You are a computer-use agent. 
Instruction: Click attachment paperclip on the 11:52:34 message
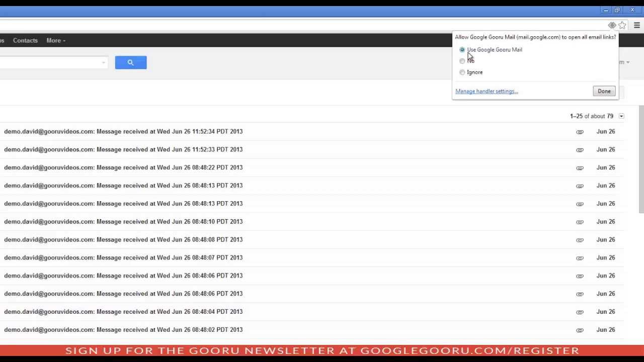580,132
